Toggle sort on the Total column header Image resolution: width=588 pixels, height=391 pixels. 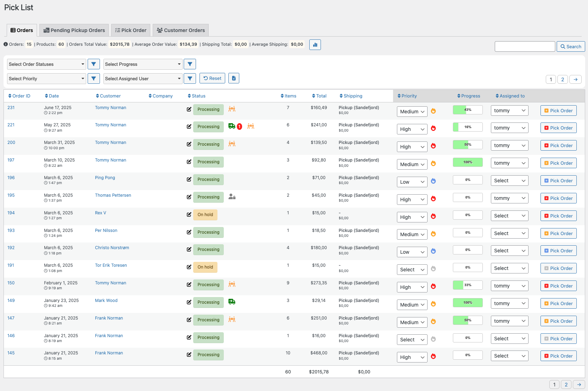319,96
